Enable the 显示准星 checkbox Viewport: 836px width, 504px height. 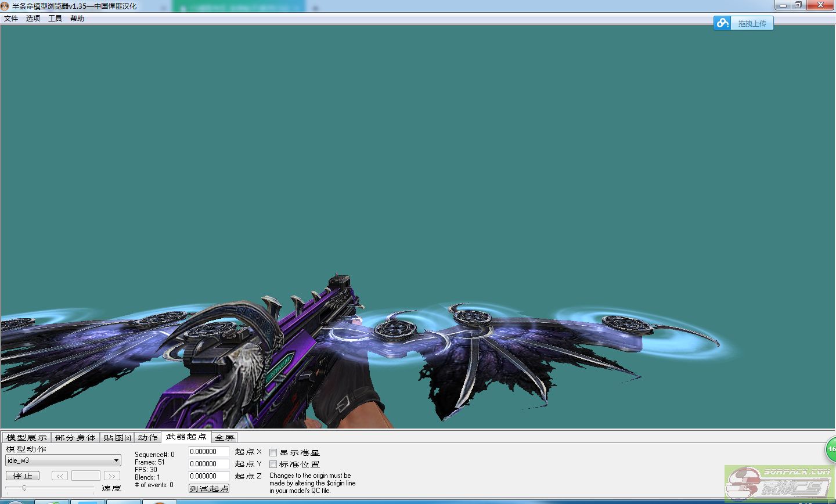[x=273, y=453]
